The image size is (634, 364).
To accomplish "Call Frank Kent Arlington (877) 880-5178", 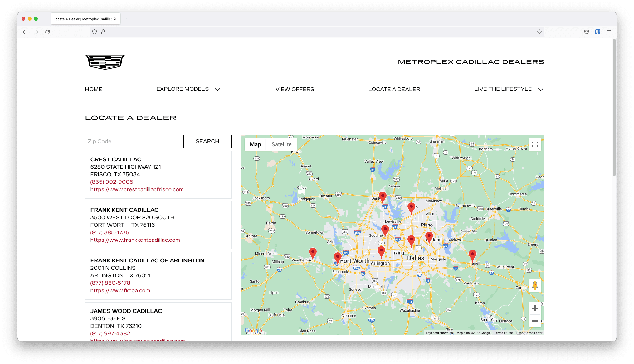I will pos(110,283).
